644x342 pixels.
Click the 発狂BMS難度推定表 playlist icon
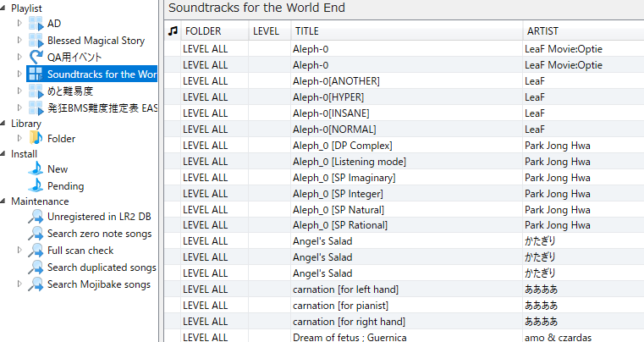pyautogui.click(x=36, y=108)
